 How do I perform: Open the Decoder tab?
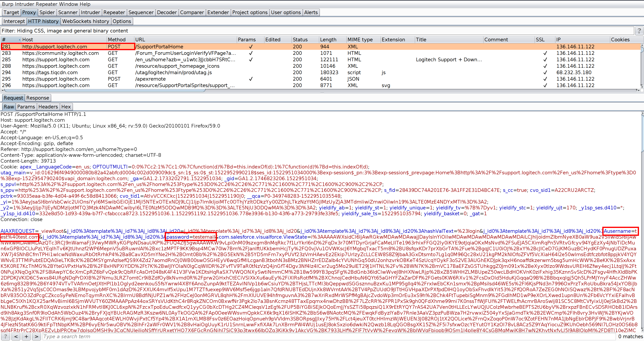[x=167, y=12]
